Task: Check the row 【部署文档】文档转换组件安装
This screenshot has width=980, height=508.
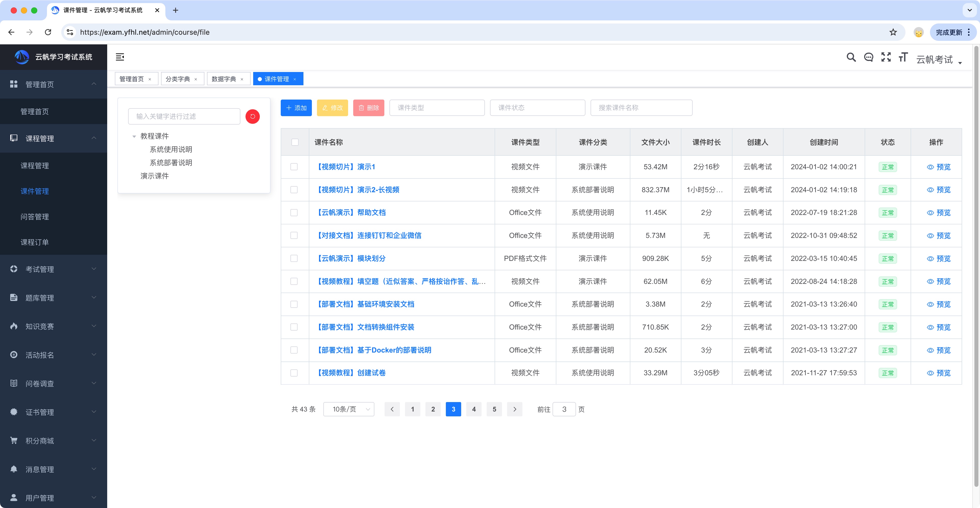Action: click(294, 327)
